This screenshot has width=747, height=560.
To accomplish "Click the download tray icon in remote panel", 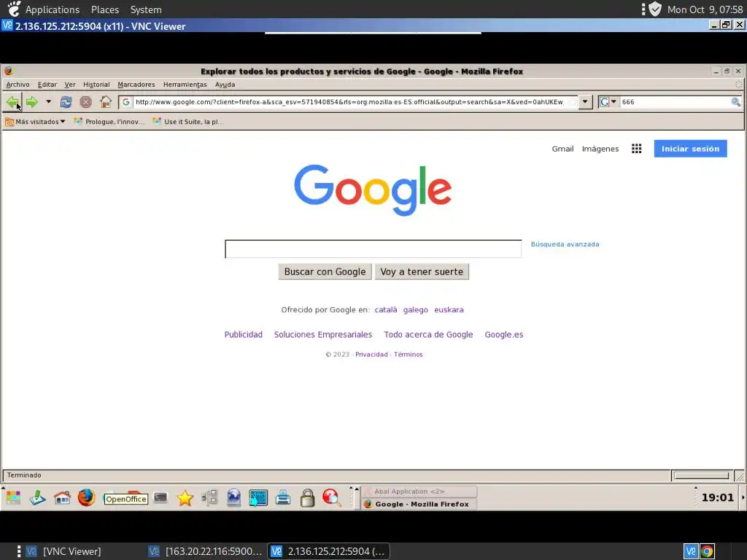I will 38,498.
